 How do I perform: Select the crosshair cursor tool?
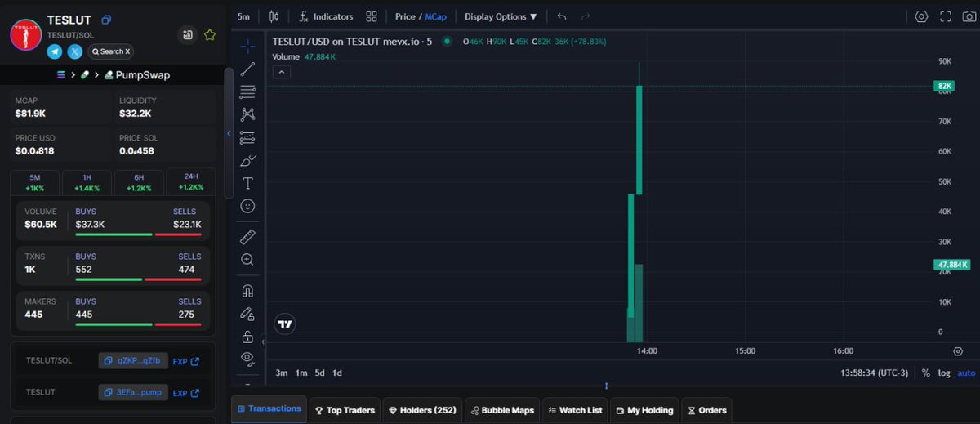click(x=248, y=46)
